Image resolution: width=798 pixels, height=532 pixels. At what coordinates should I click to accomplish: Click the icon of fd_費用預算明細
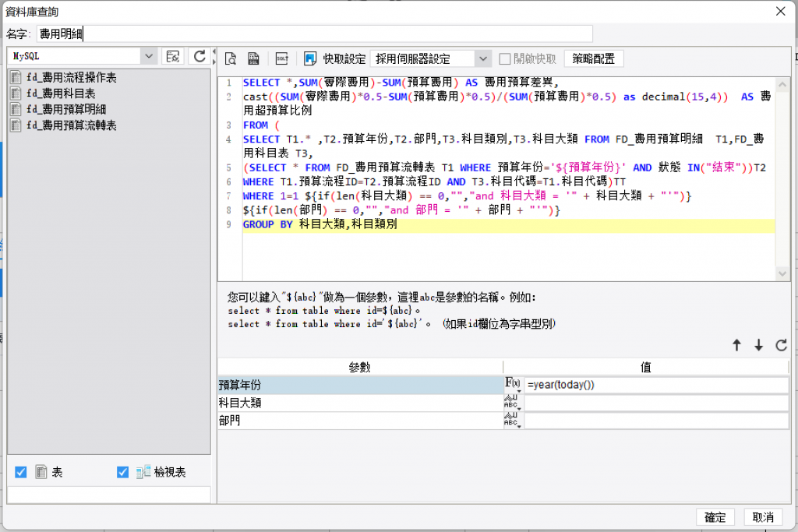[x=16, y=109]
